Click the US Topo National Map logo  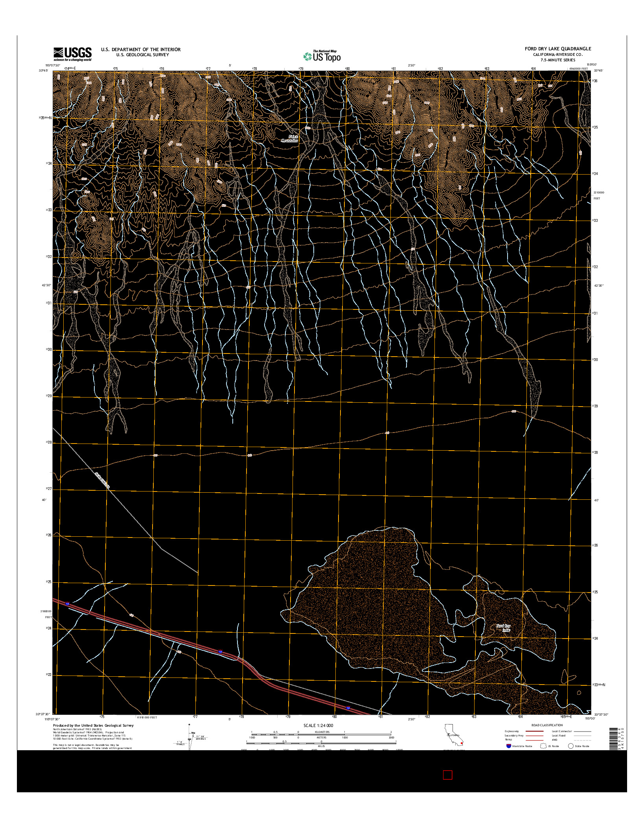pyautogui.click(x=322, y=56)
